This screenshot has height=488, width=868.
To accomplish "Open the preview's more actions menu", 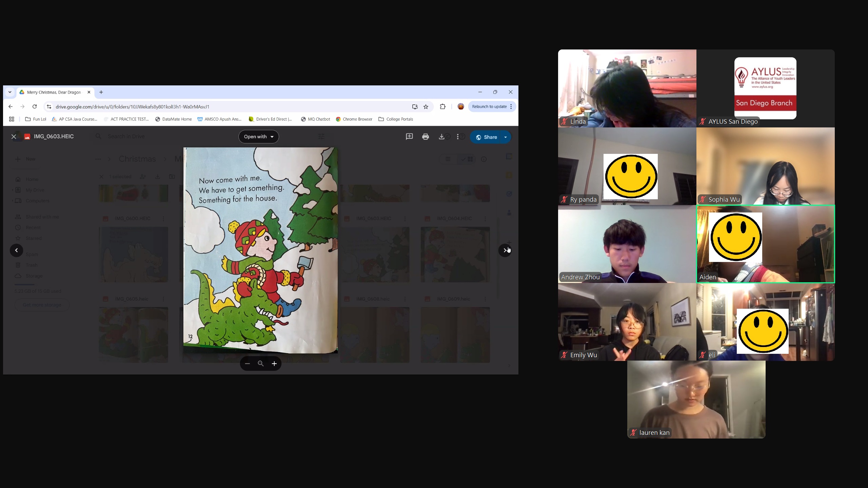I will coord(458,137).
